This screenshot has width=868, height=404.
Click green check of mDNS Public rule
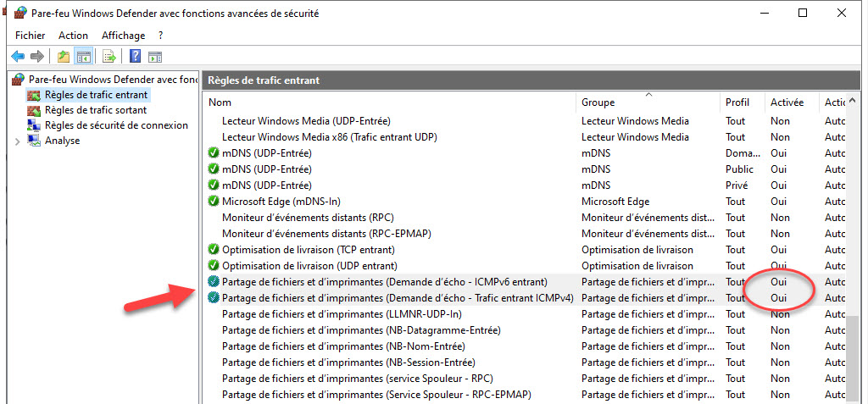pos(213,169)
